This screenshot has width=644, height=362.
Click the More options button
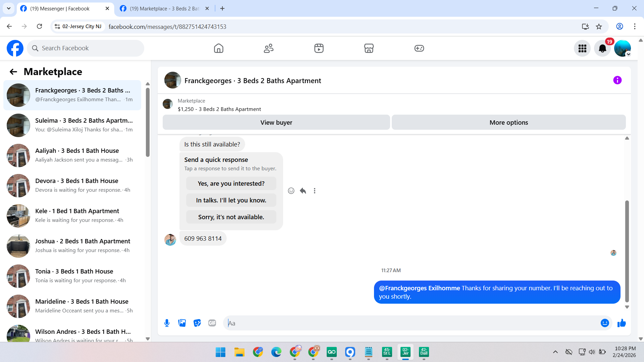508,122
